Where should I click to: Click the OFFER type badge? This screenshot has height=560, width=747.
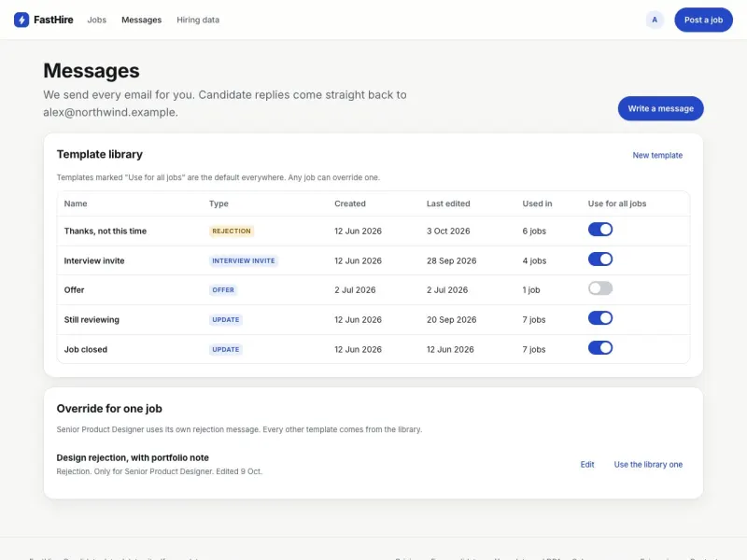[223, 290]
